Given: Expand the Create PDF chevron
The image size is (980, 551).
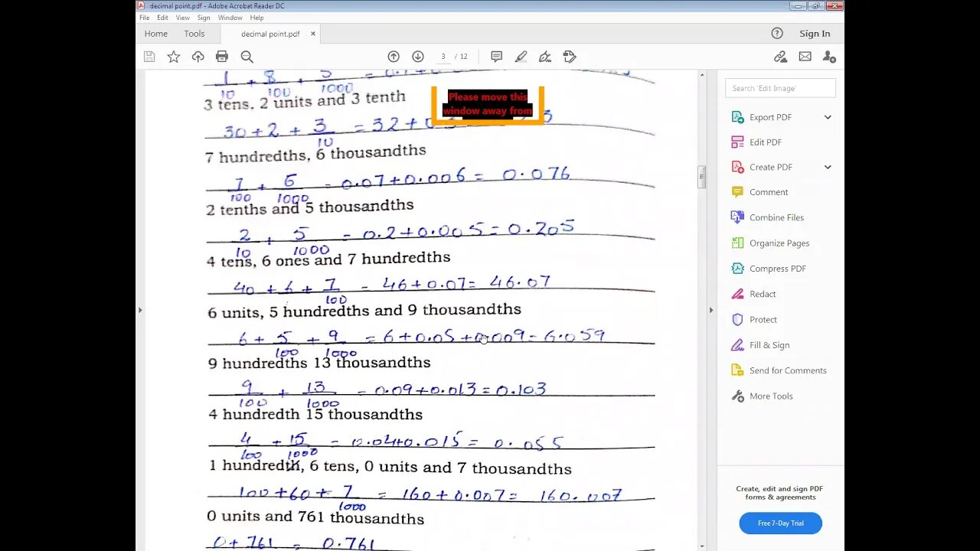Looking at the screenshot, I should (828, 167).
